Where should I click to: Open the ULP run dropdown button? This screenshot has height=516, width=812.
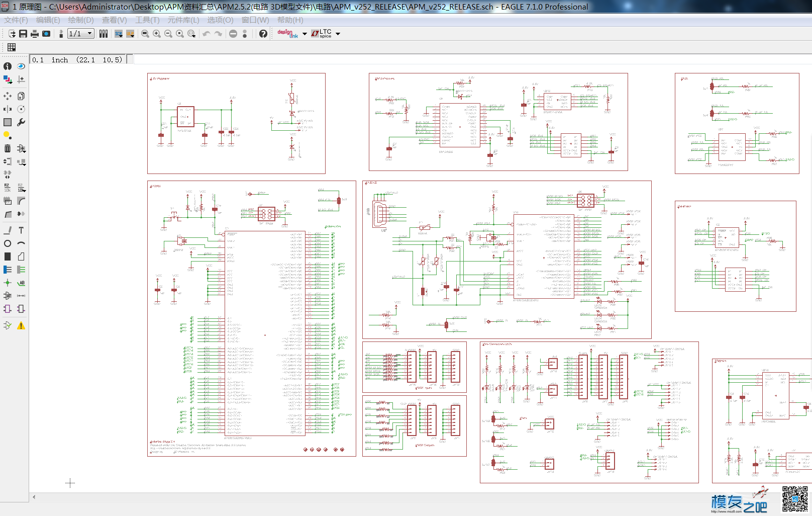[130, 34]
